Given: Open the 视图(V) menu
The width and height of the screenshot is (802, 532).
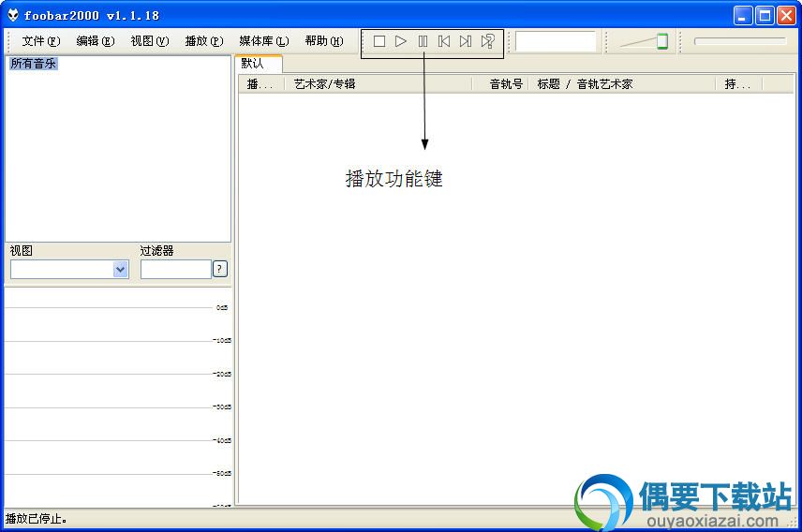Looking at the screenshot, I should tap(150, 41).
